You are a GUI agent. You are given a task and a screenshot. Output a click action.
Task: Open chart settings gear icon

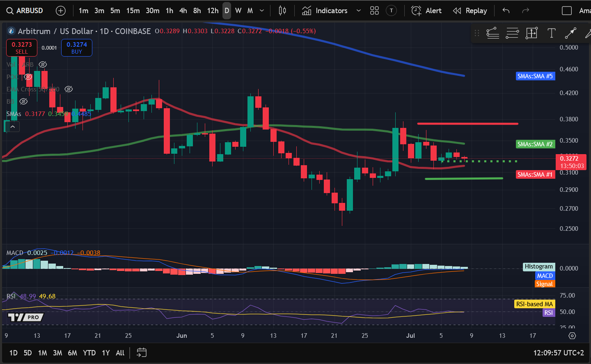pyautogui.click(x=572, y=336)
